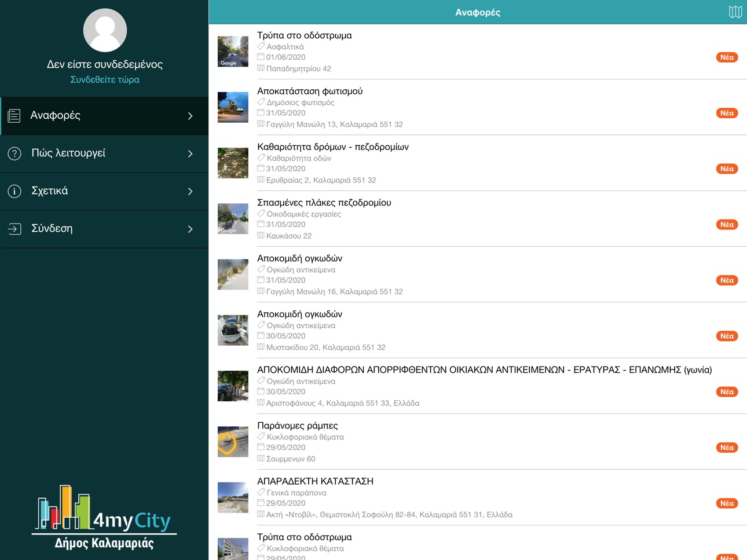Click Νέα badge for Παράνομες ράμπες
Screen dimensions: 747x560
point(727,447)
